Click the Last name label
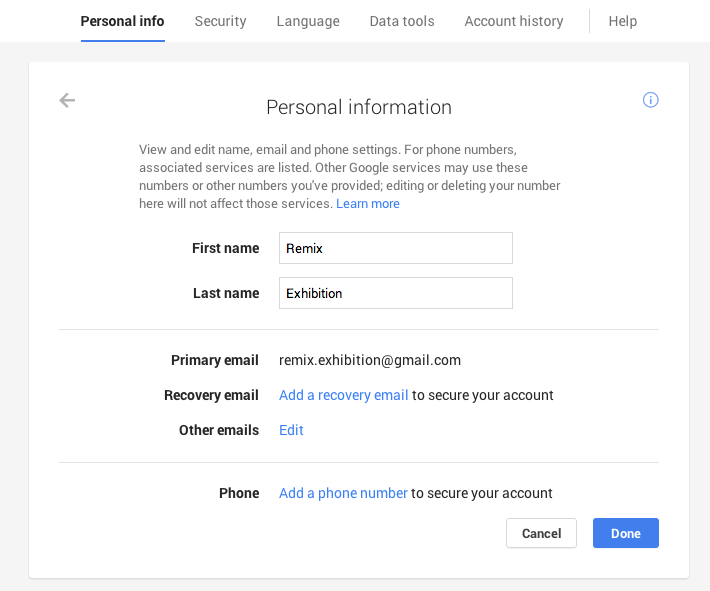 pos(226,293)
